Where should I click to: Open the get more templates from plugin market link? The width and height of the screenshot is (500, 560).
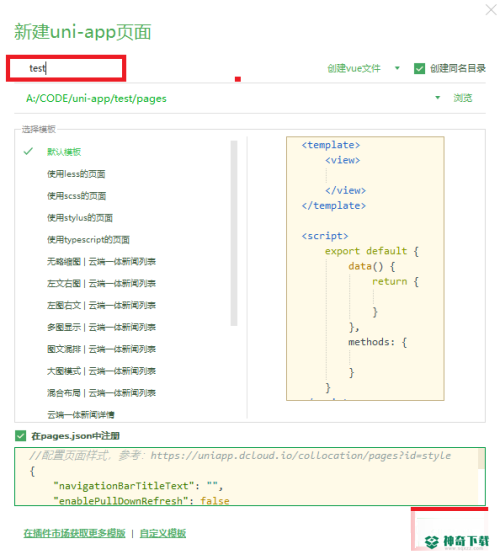[x=74, y=533]
